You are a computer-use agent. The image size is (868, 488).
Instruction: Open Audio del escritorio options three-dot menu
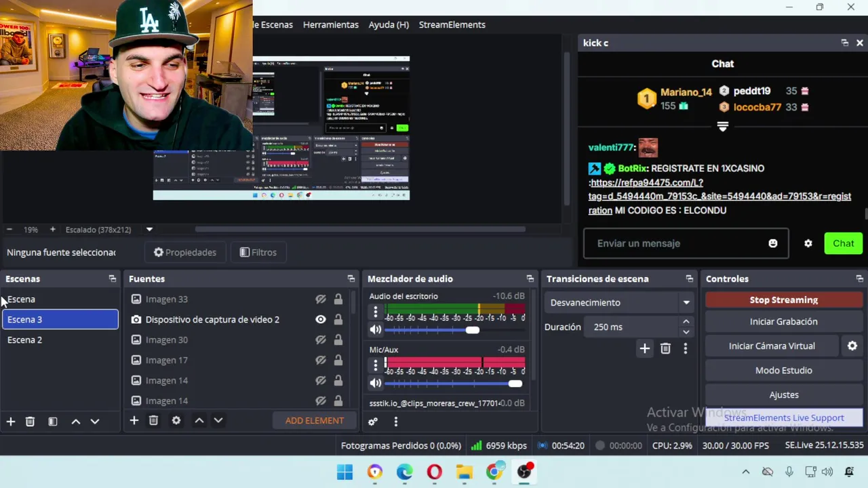(376, 312)
